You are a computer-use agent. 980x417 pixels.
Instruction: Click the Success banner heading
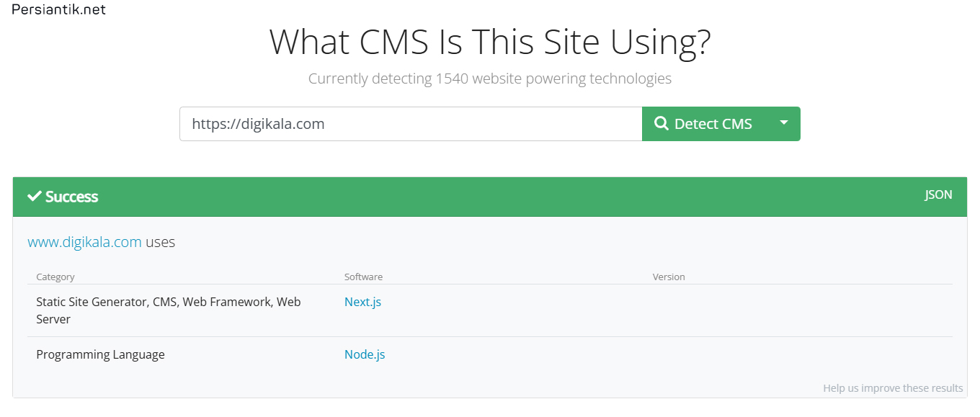click(x=63, y=197)
